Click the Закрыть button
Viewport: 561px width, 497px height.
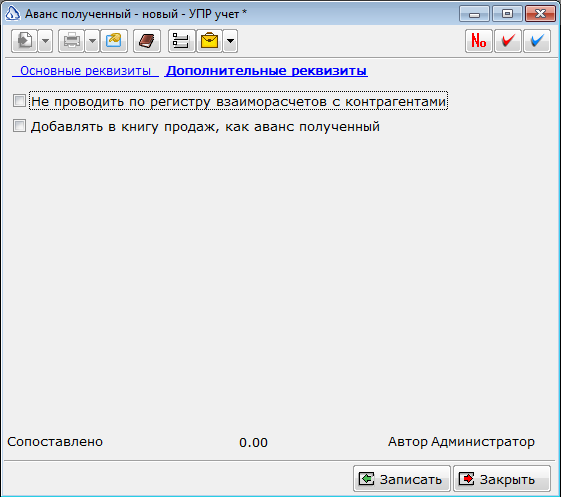click(502, 478)
